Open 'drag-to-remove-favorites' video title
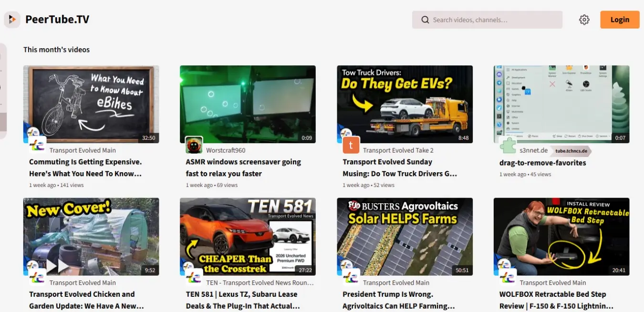 click(x=542, y=163)
